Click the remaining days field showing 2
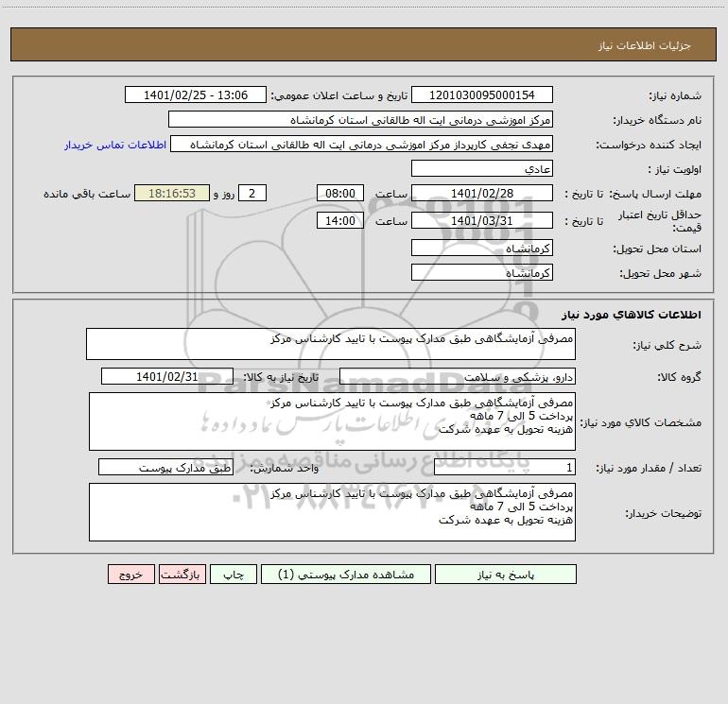The image size is (728, 704). click(252, 193)
